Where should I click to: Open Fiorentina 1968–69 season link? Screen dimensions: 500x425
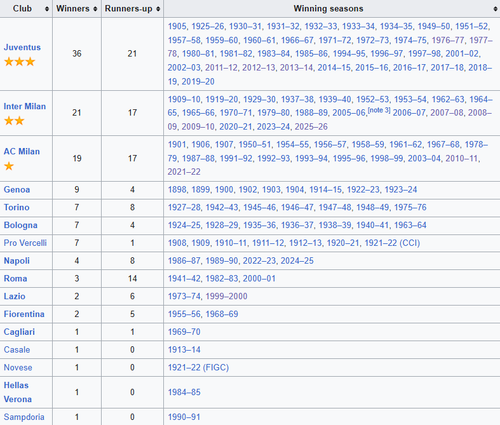[222, 314]
